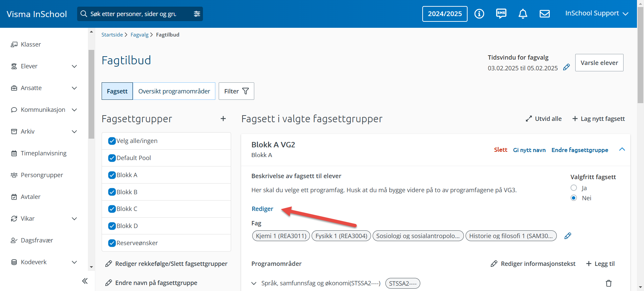Screen dimensions: 644x291
Task: Open Filter button
Action: 236,91
